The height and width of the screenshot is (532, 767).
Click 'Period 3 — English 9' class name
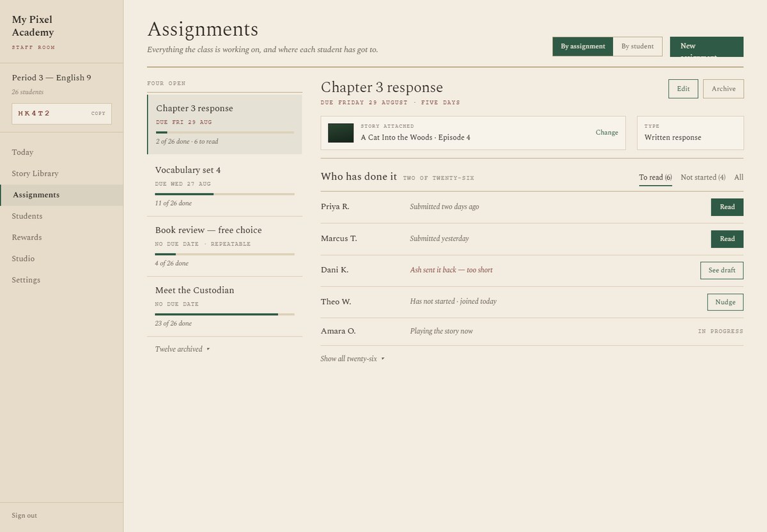[x=51, y=78]
